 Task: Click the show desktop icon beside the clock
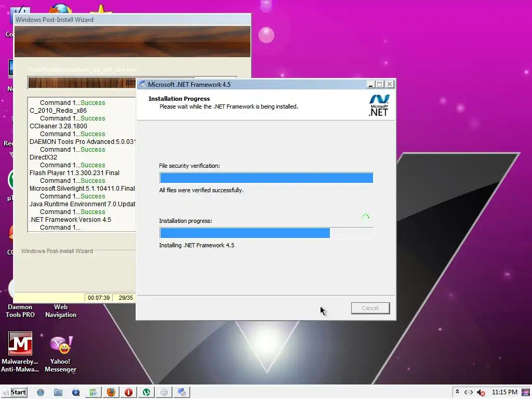click(x=526, y=392)
